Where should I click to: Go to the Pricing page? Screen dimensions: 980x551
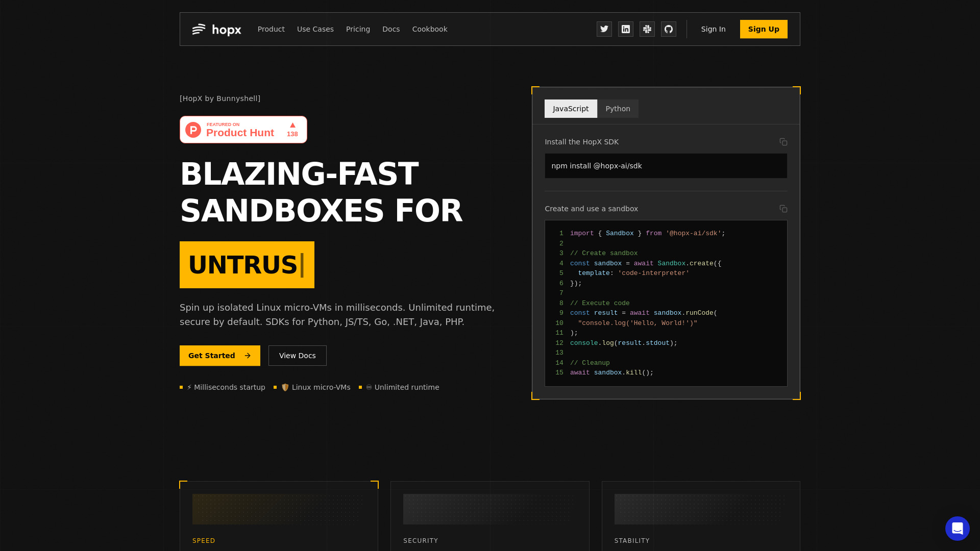tap(358, 29)
